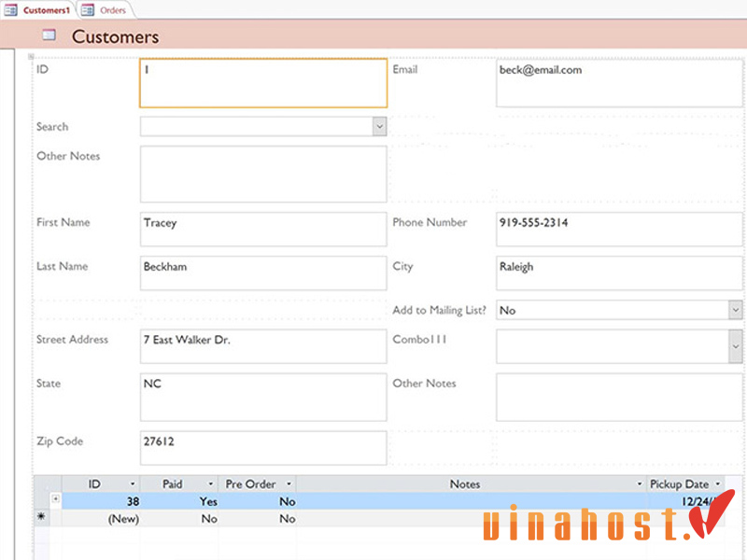Open the ID column filter dropdown in subform

(x=133, y=483)
